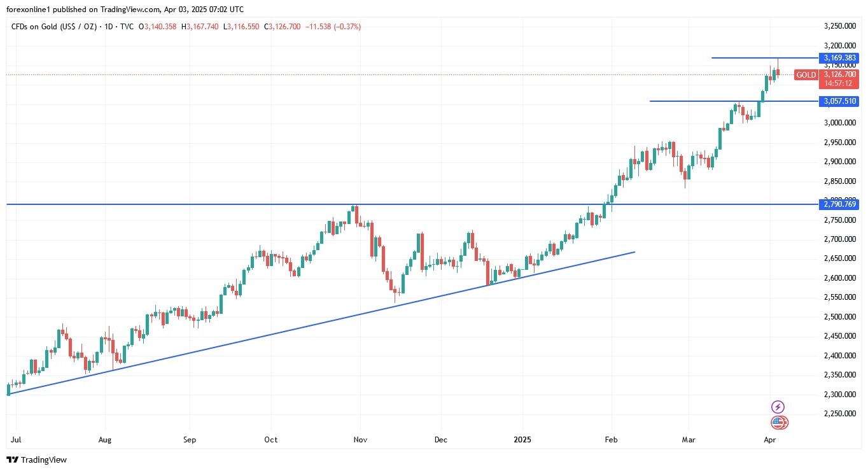Click the TVC exchange label in the legend
Screen dimensions: 868x471
click(x=127, y=27)
